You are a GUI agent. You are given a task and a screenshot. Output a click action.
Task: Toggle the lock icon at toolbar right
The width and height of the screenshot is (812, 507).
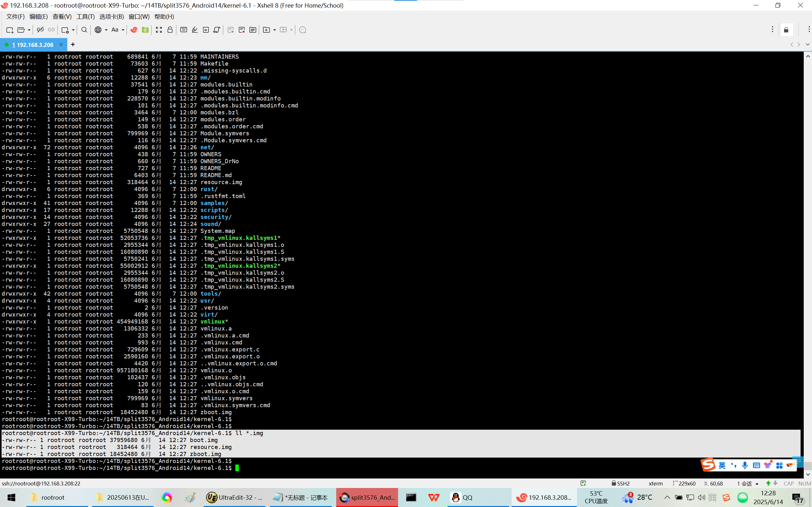786,30
